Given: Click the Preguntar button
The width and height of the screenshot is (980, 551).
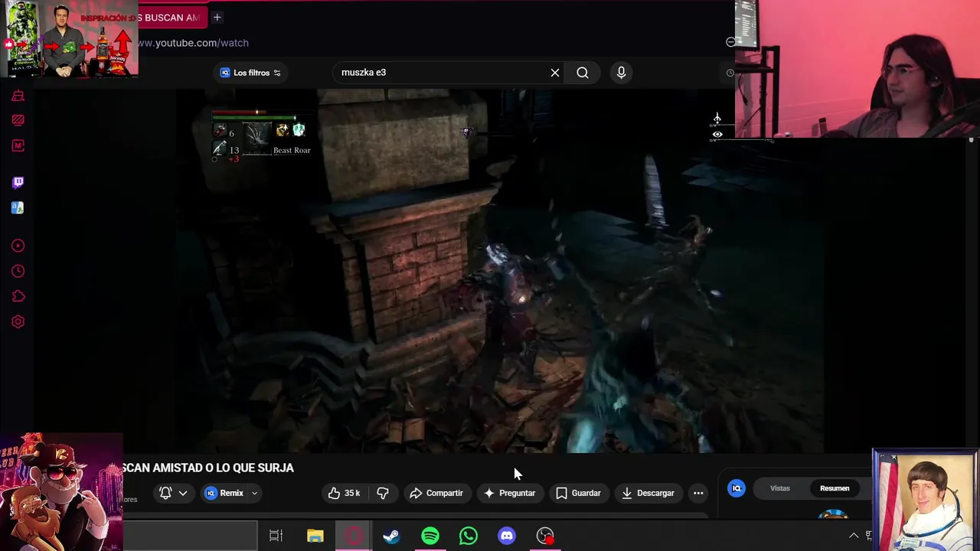Looking at the screenshot, I should (509, 493).
